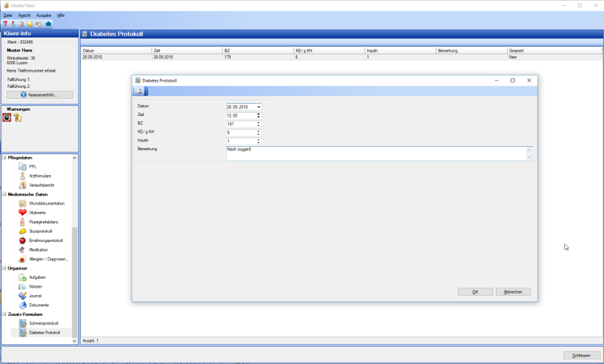Screen dimensions: 604x364
Task: Click the BZ column header
Action: point(258,50)
